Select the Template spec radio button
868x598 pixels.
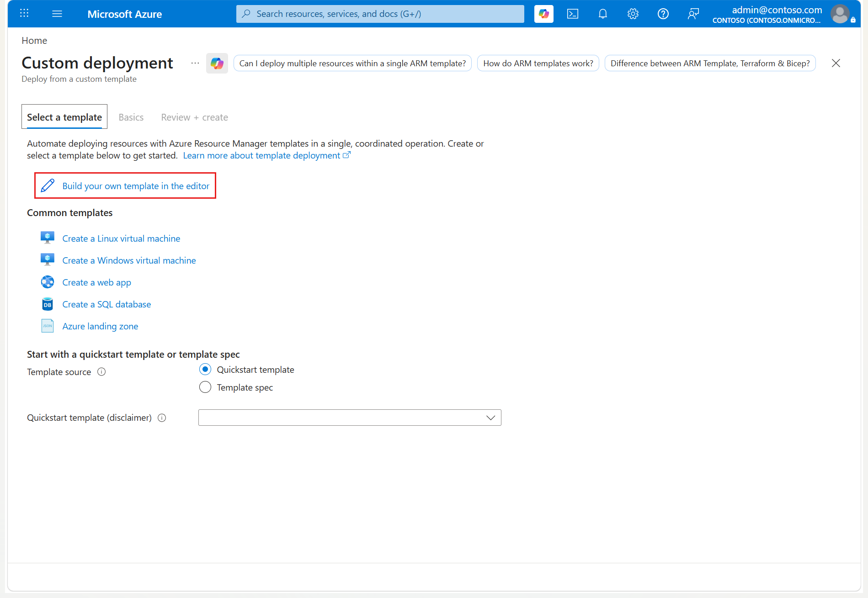[x=205, y=387]
